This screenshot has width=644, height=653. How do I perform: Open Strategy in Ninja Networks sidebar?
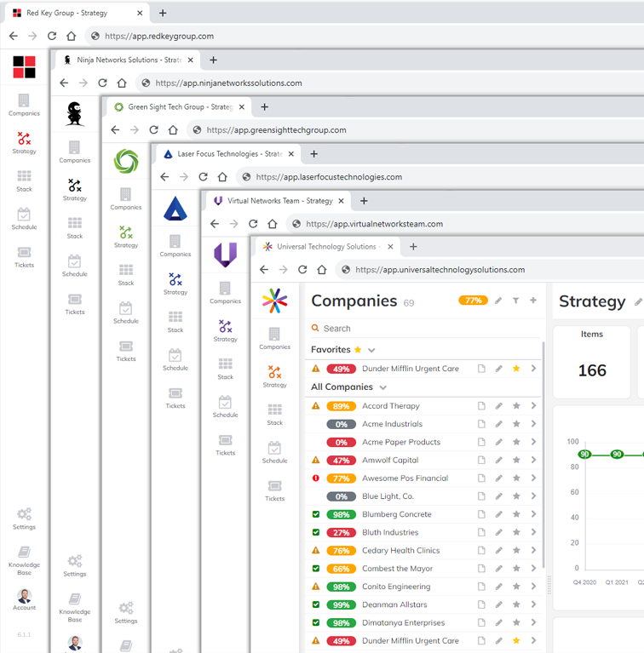pyautogui.click(x=75, y=190)
